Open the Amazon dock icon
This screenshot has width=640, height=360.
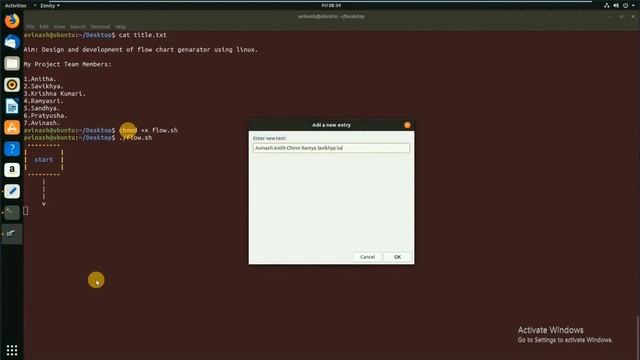12,170
